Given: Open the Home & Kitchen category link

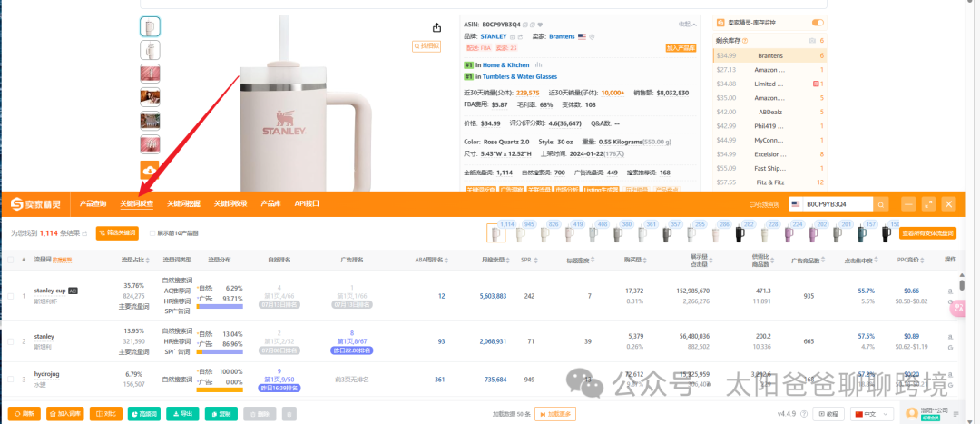Looking at the screenshot, I should click(x=505, y=65).
